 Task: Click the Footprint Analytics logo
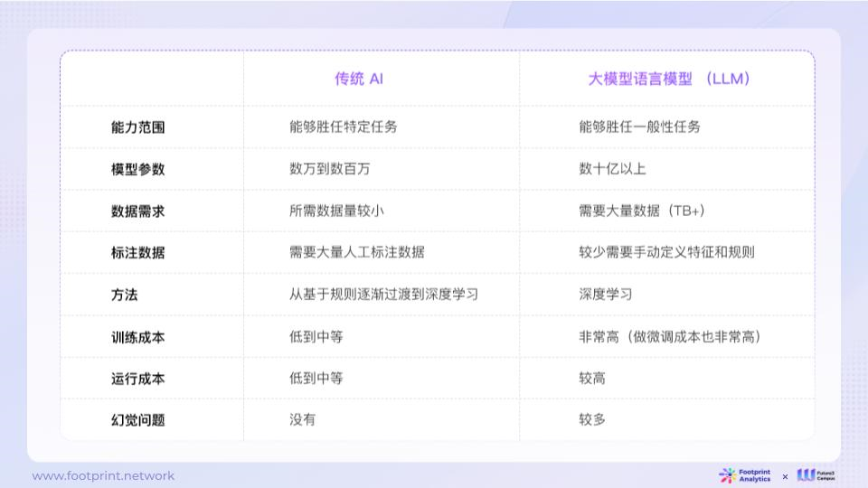click(744, 475)
